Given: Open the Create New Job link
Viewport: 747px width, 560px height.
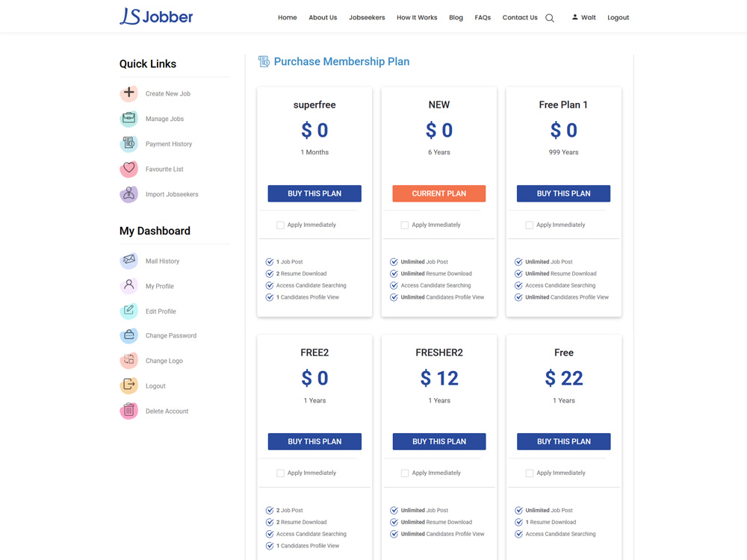Looking at the screenshot, I should point(167,94).
